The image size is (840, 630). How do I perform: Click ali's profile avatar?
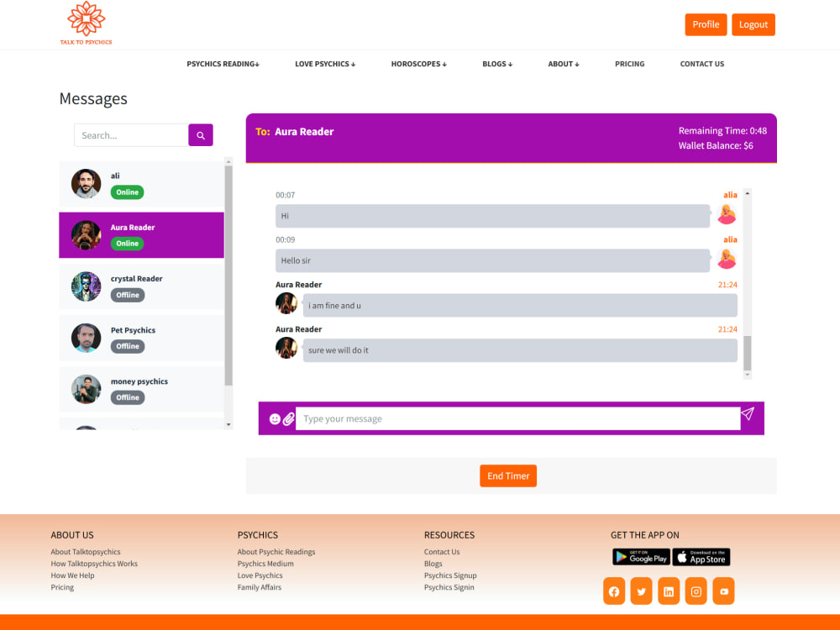[x=86, y=184]
